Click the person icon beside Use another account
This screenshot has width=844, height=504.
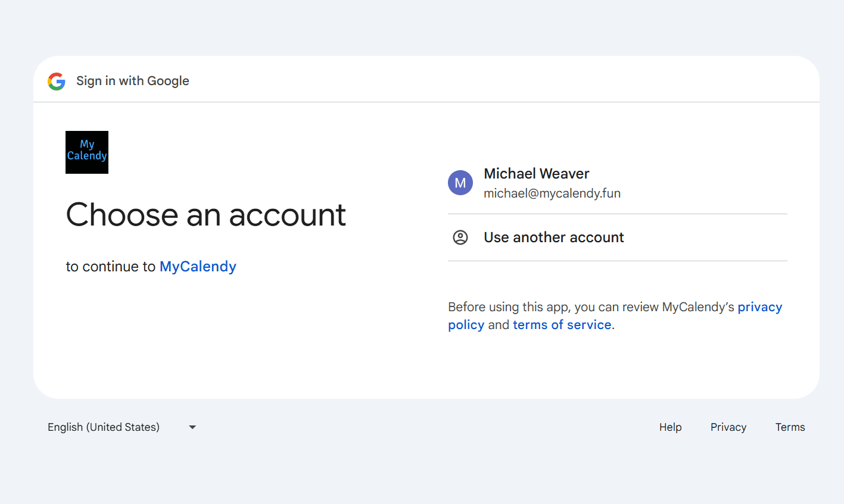(x=460, y=237)
